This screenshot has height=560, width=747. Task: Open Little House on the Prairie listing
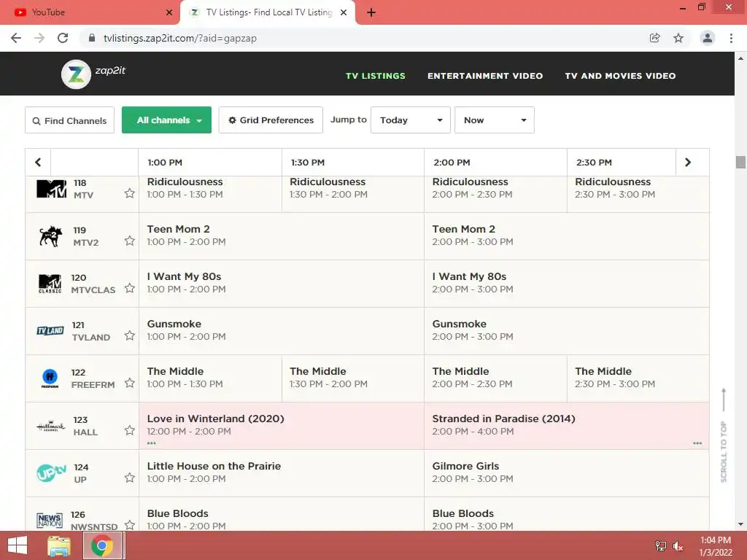(x=282, y=473)
